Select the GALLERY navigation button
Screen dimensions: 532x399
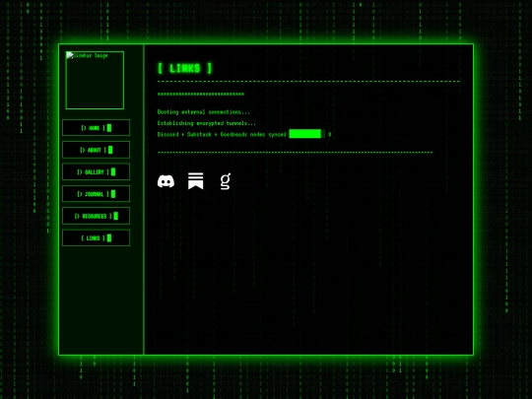coord(96,172)
